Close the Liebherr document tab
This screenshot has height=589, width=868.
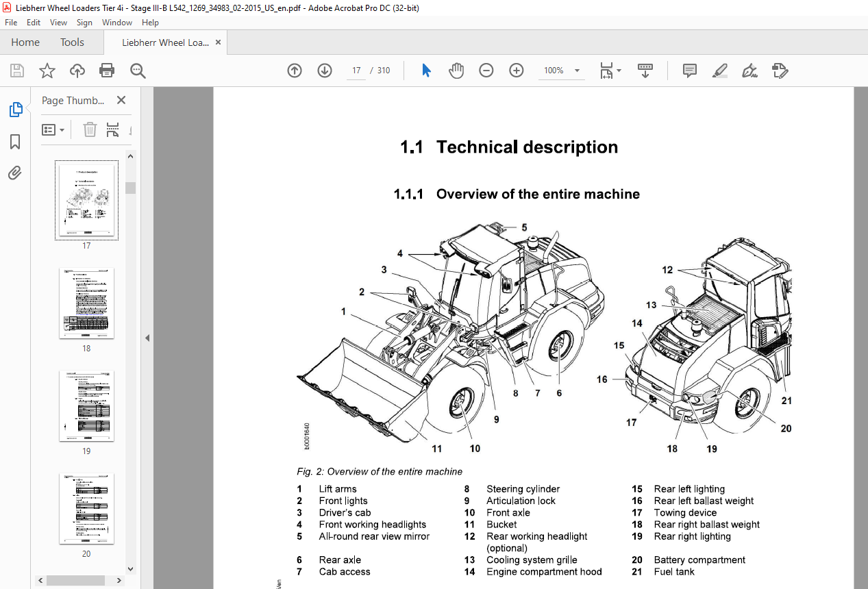click(x=219, y=42)
